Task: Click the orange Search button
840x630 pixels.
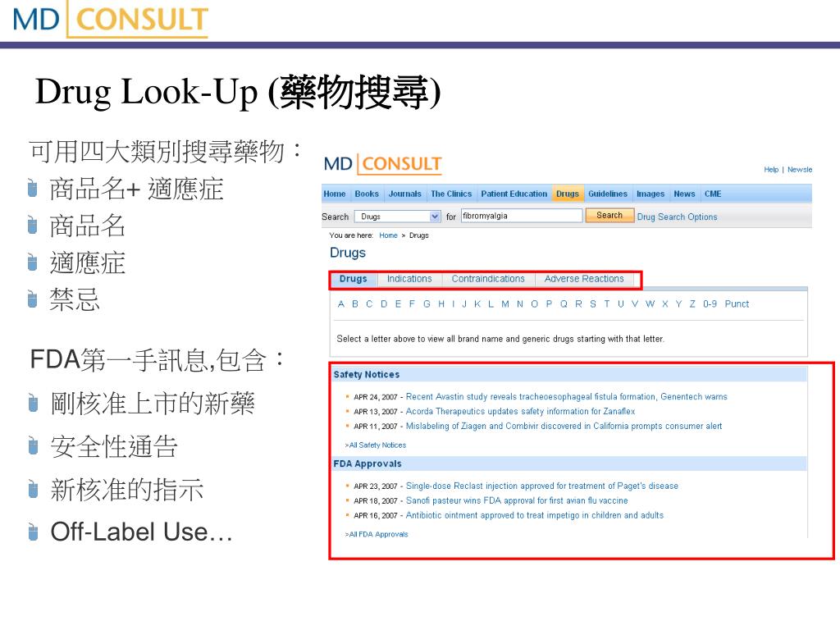Action: pos(609,216)
